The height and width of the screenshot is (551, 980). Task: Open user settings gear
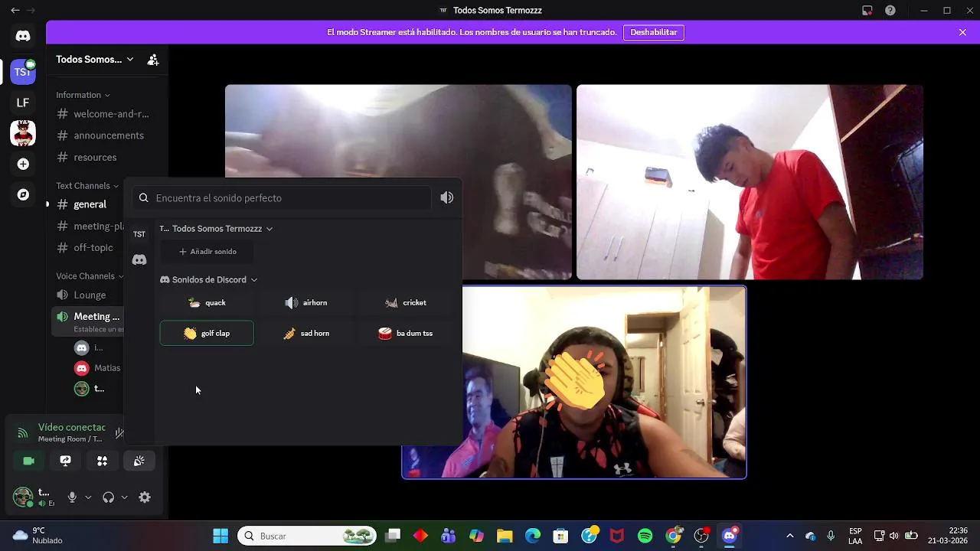[145, 497]
